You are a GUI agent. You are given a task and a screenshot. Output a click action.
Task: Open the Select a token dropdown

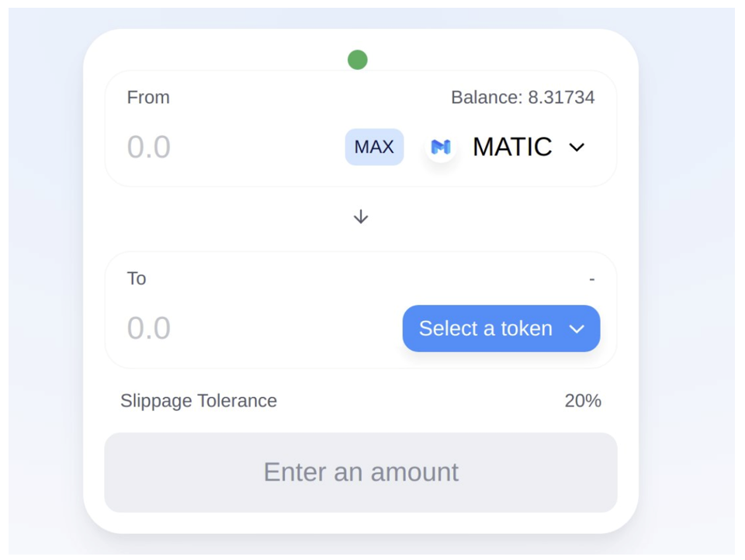click(501, 328)
